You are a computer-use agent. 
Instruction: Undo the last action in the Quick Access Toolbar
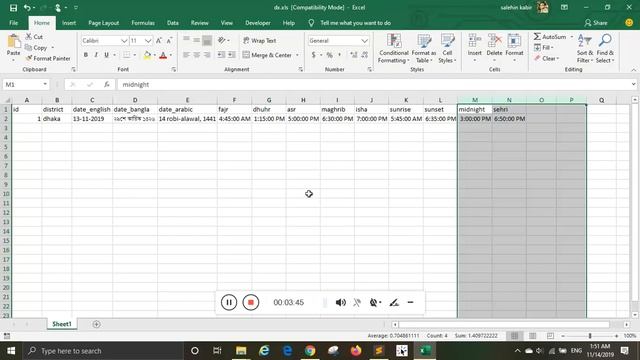(27, 8)
